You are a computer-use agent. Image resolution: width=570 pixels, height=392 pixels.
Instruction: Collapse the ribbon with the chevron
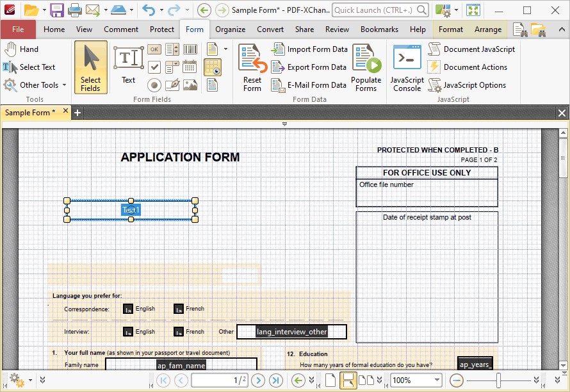pos(562,29)
